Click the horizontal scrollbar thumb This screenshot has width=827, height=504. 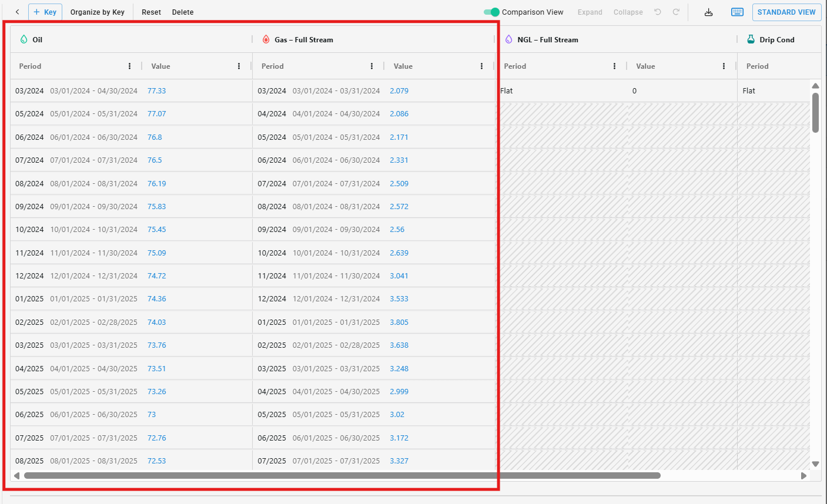[x=342, y=475]
